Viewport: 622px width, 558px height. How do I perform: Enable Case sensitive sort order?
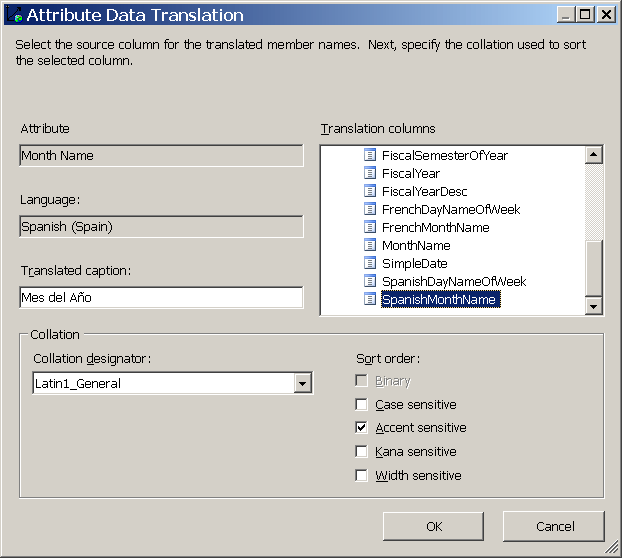[361, 405]
